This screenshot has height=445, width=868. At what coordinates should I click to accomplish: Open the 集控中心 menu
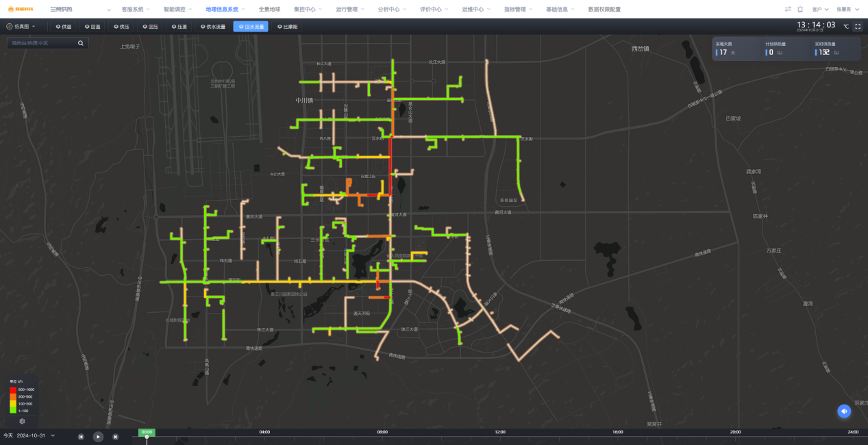(308, 10)
